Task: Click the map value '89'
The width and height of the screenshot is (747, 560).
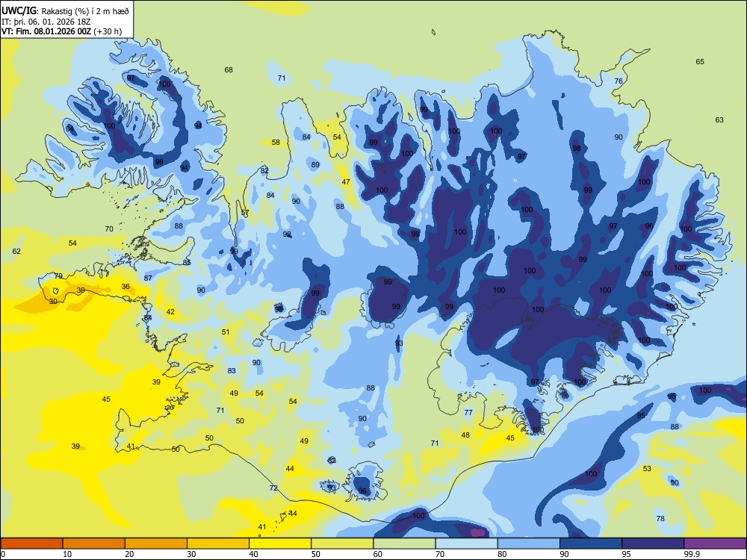Action: pos(315,165)
